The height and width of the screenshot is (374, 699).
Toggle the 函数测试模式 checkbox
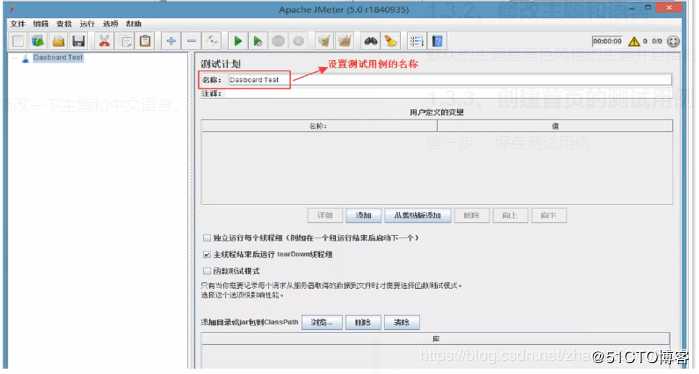pos(206,271)
